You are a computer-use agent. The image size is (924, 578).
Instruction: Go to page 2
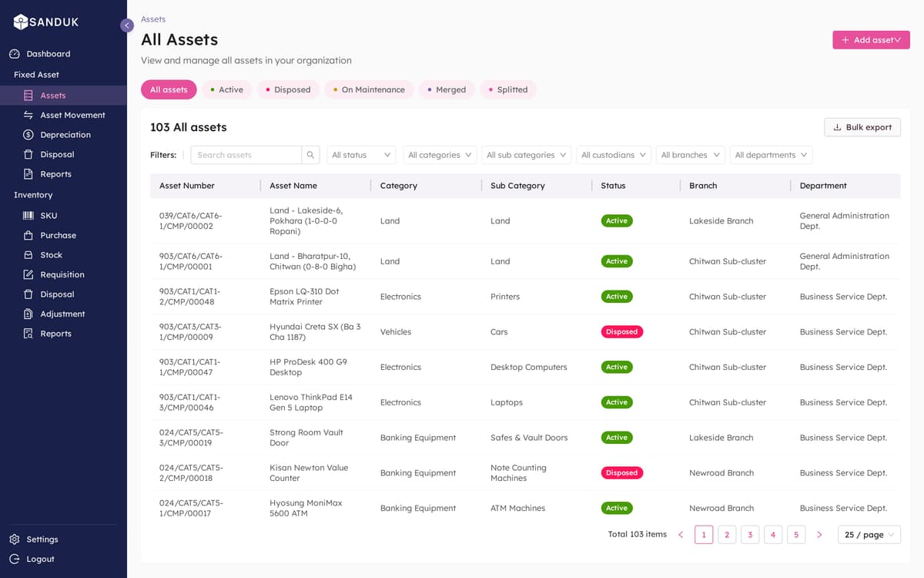(727, 535)
